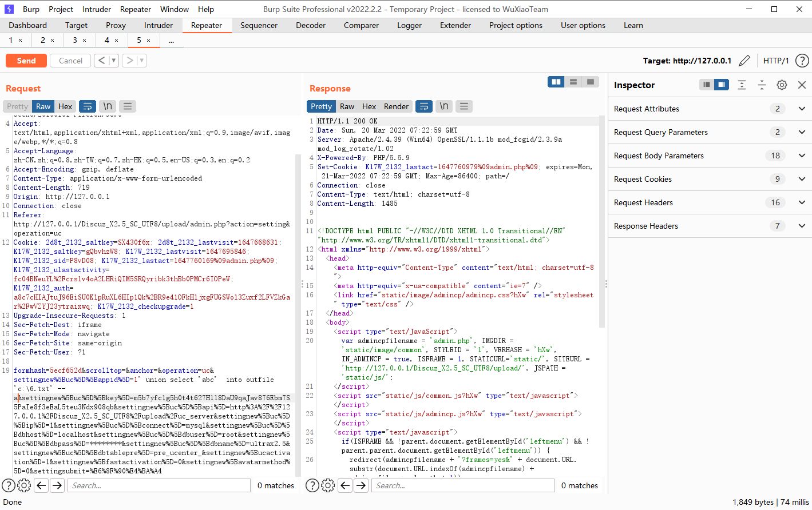Click the HTTP/1 protocol label
The width and height of the screenshot is (812, 510).
tap(776, 61)
